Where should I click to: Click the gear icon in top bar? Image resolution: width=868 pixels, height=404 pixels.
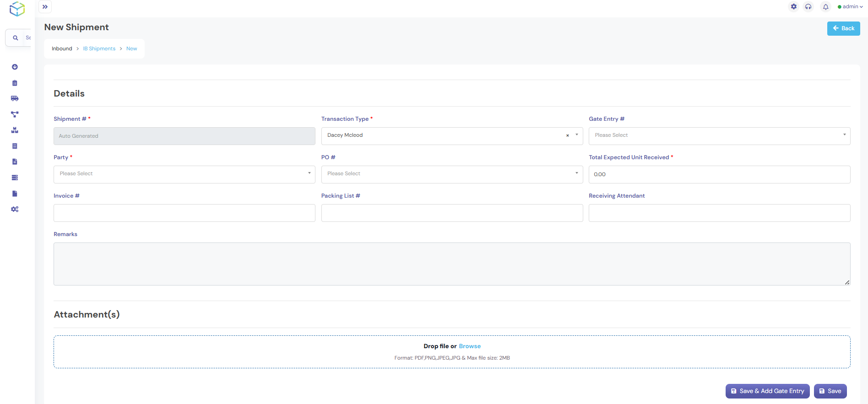[794, 7]
